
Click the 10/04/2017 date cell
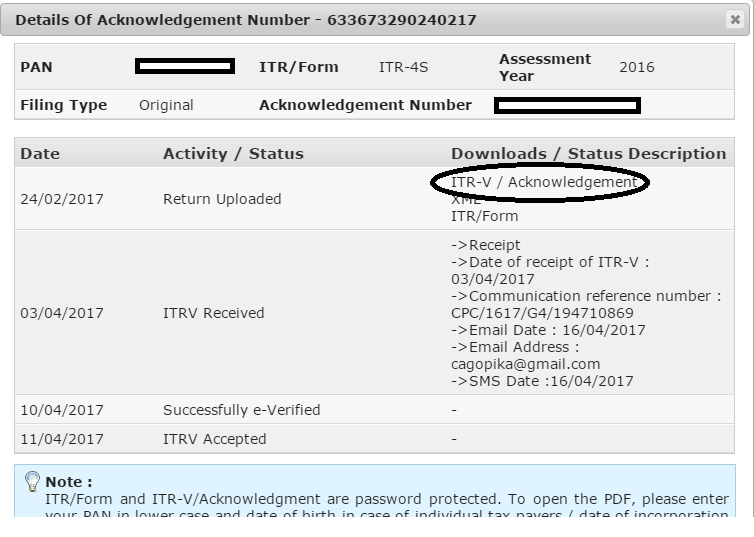(61, 410)
